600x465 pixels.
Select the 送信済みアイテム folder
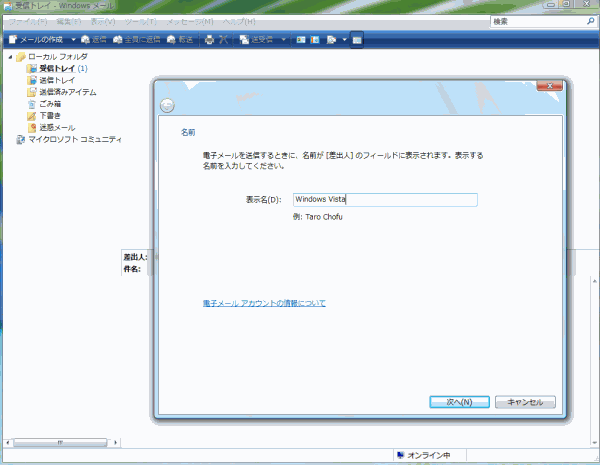(70, 92)
